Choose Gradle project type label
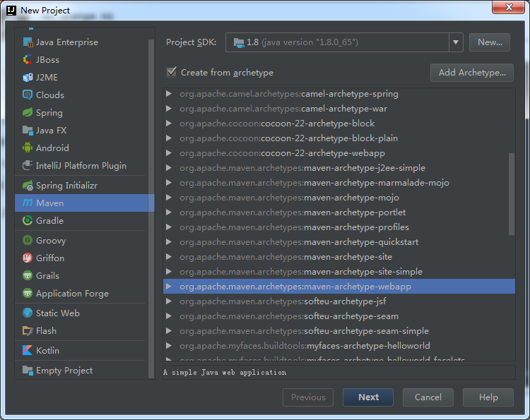The width and height of the screenshot is (530, 420). point(49,220)
